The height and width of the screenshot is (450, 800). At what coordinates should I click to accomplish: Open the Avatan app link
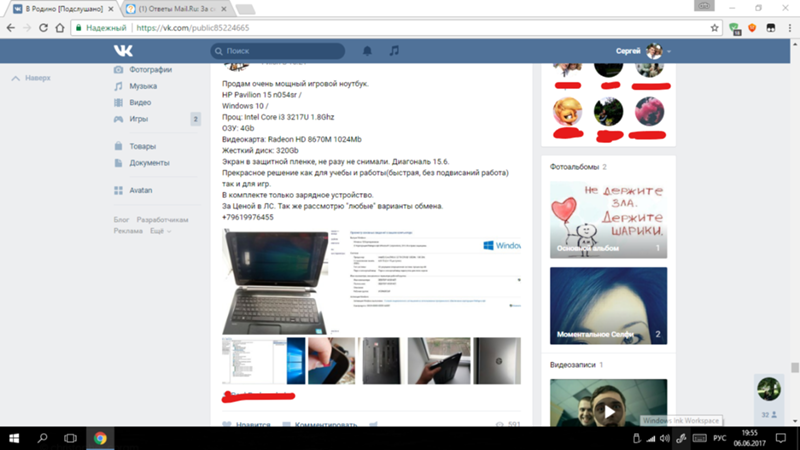(140, 190)
